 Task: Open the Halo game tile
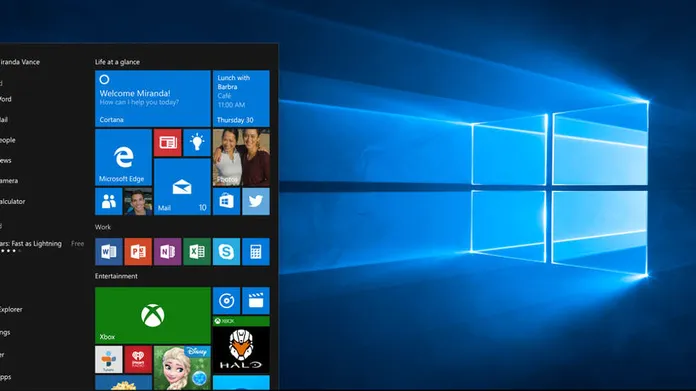point(241,344)
